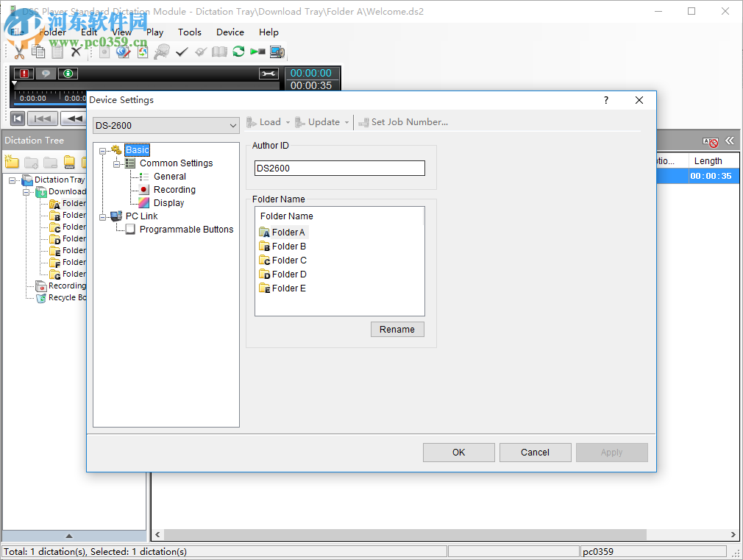Select General in the settings tree

coord(170,177)
